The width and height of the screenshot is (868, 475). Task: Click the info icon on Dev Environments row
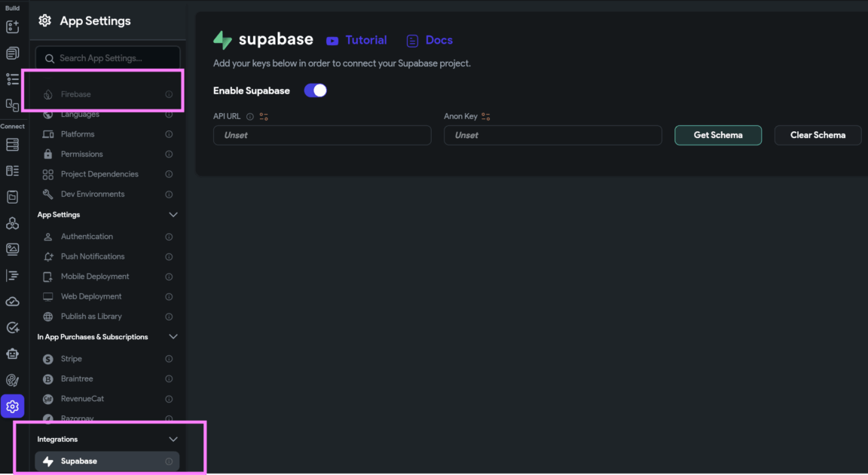pyautogui.click(x=169, y=195)
